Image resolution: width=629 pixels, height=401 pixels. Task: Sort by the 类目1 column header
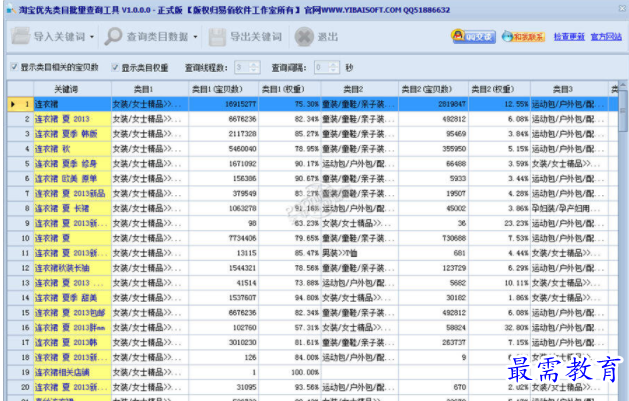coord(150,89)
